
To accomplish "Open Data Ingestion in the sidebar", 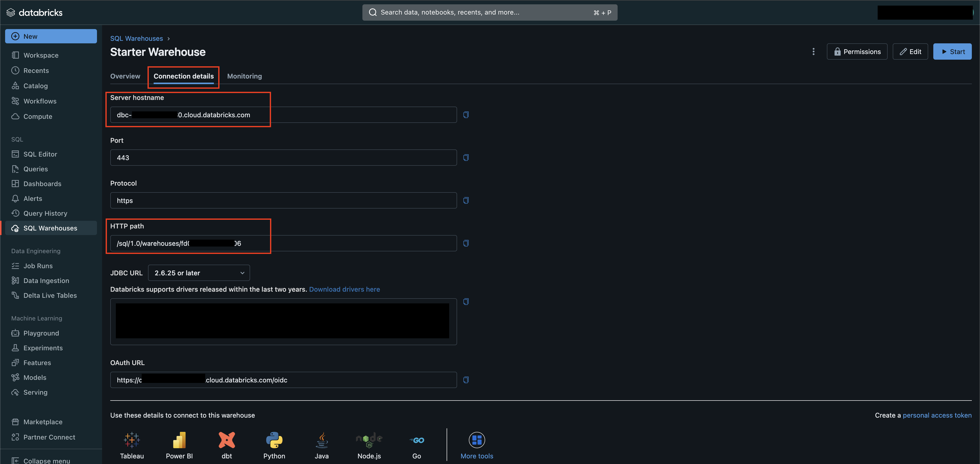I will 51,280.
